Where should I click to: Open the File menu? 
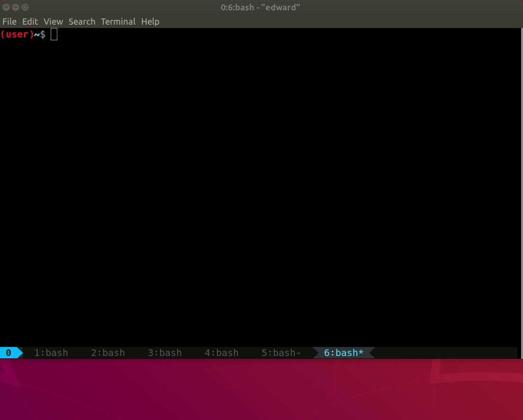[9, 22]
